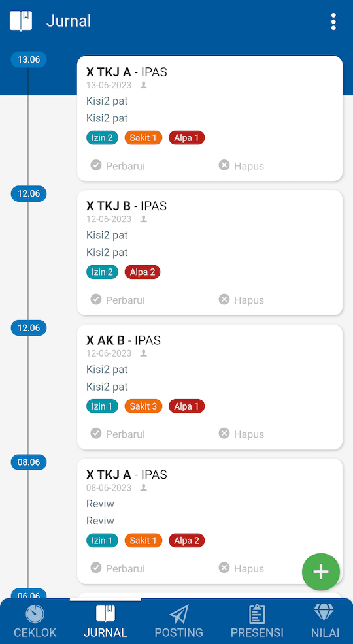The height and width of the screenshot is (644, 353).
Task: Open the three-dot overflow menu
Action: point(333,22)
